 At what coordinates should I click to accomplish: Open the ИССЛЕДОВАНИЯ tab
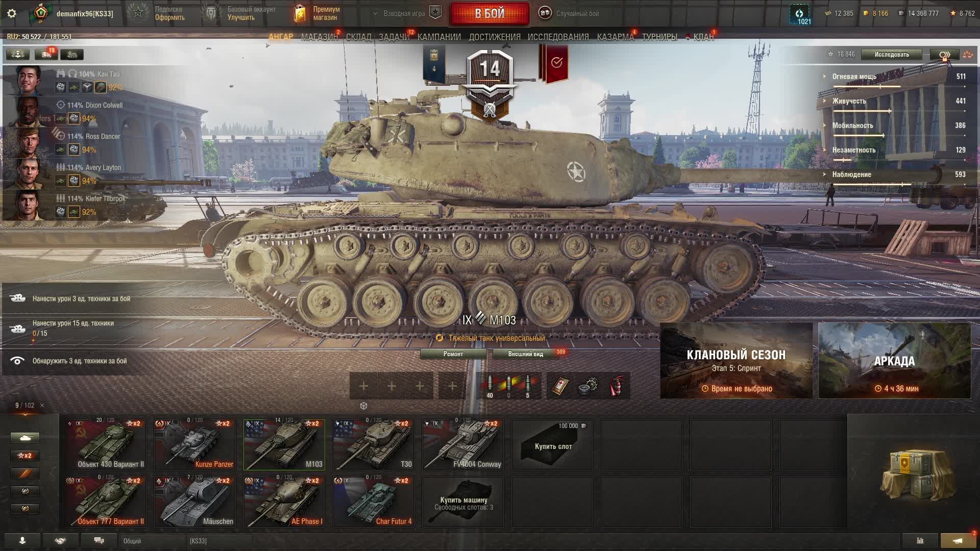tap(558, 37)
